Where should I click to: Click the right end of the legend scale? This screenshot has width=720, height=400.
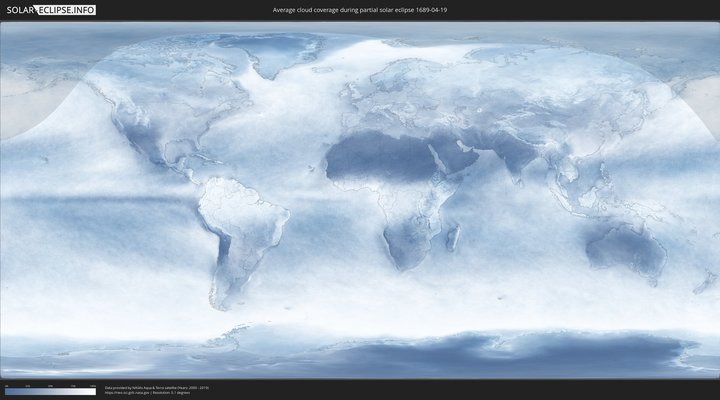95,391
